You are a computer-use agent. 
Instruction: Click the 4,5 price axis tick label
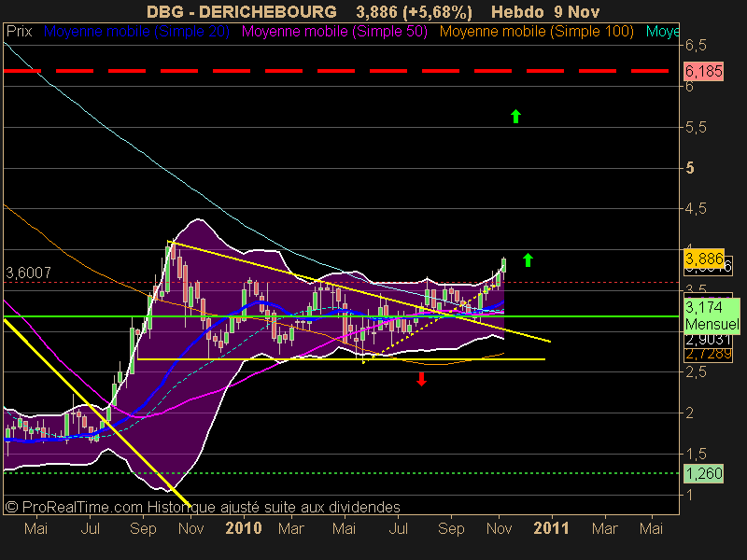(x=696, y=208)
